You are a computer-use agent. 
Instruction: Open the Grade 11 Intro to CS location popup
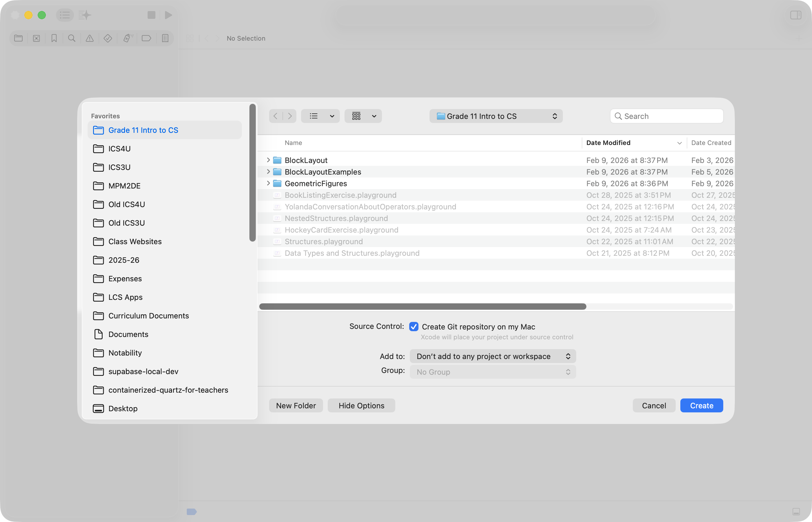tap(496, 116)
